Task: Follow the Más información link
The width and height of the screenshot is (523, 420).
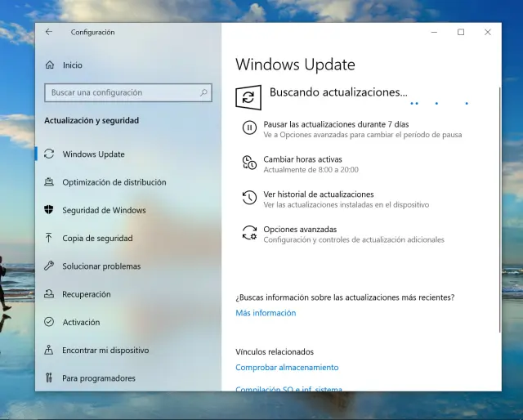Action: [x=266, y=313]
